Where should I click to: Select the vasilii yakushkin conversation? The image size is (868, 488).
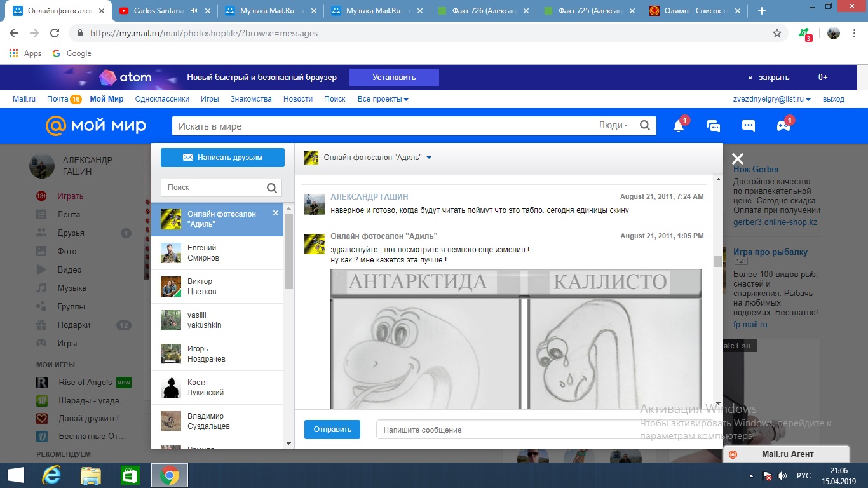coord(217,320)
